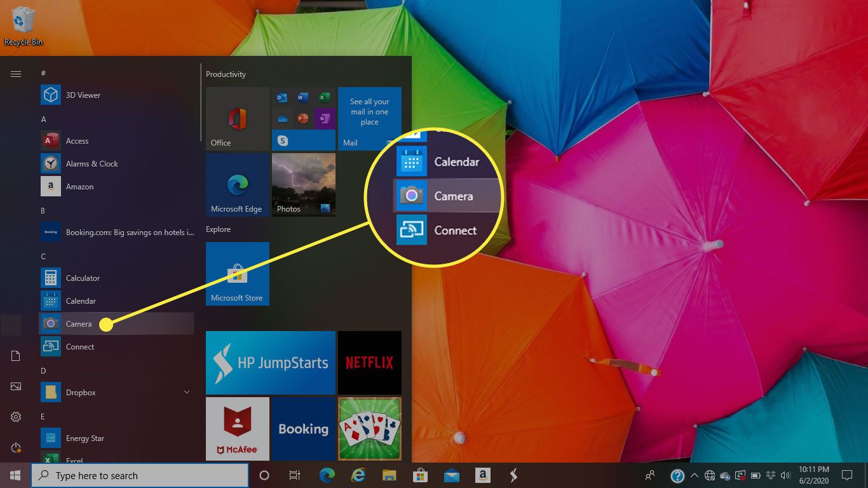
Task: Open Word from the Office tile folder
Action: coord(303,97)
